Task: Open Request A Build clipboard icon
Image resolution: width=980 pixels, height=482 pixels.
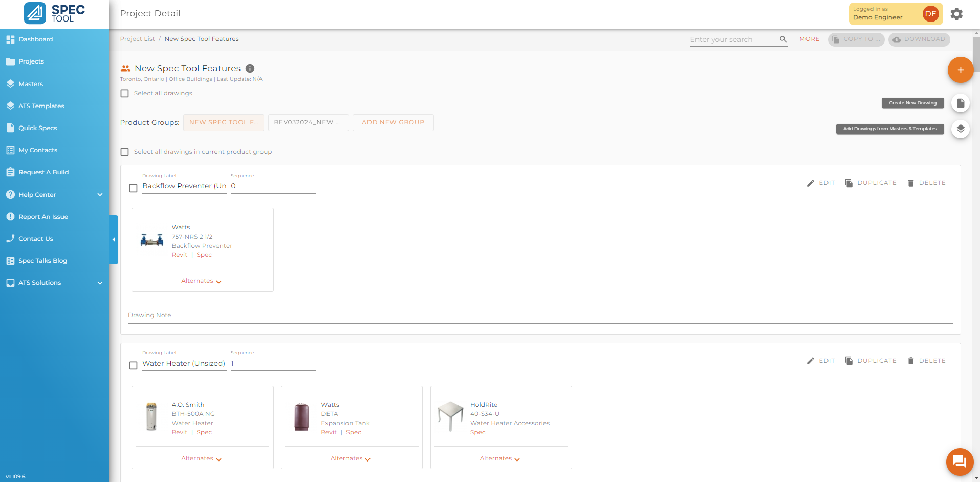Action: coord(10,172)
